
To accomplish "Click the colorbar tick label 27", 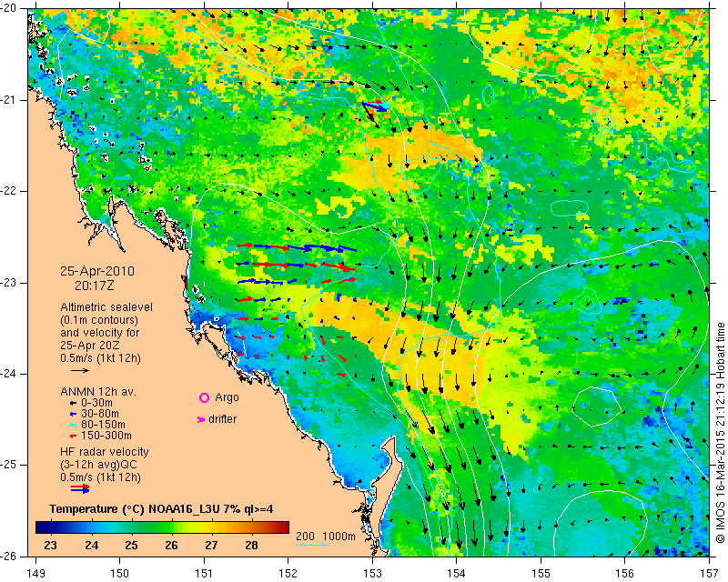I will [x=211, y=545].
